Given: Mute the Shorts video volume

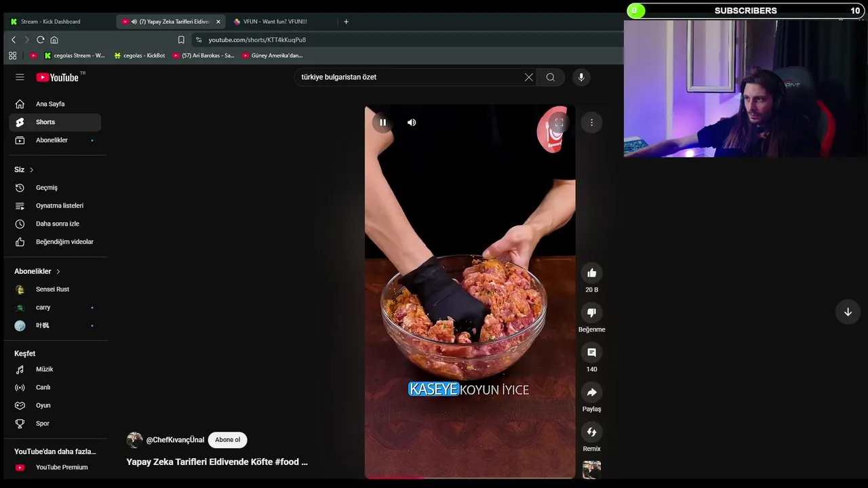Looking at the screenshot, I should pos(412,123).
